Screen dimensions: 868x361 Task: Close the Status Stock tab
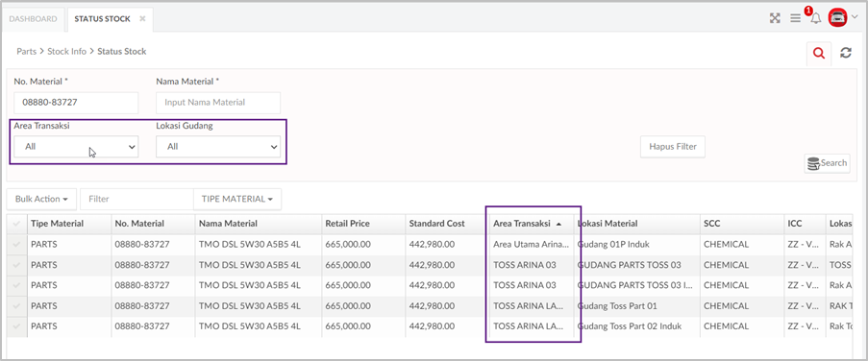pyautogui.click(x=142, y=19)
